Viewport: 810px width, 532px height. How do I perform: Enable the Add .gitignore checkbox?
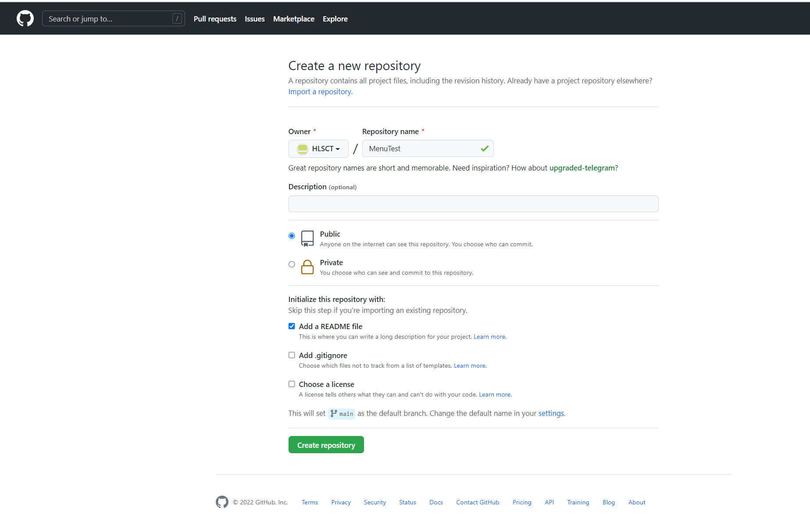tap(292, 355)
